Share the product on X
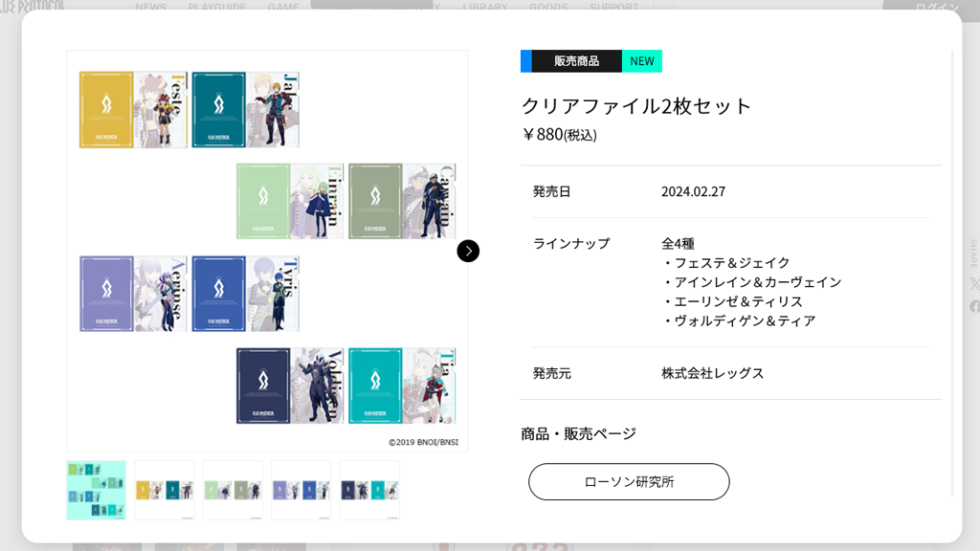The image size is (980, 551). (x=973, y=283)
